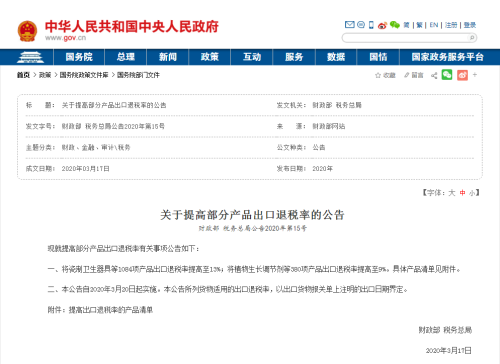500x364 pixels.
Task: Open the 政策 navigation menu
Action: (210, 57)
